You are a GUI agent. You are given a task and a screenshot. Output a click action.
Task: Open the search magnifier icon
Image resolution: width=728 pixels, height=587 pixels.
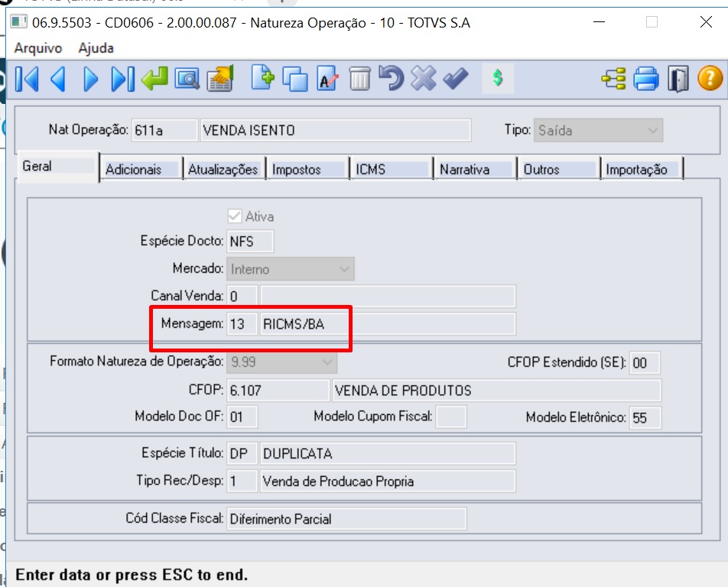coord(187,79)
